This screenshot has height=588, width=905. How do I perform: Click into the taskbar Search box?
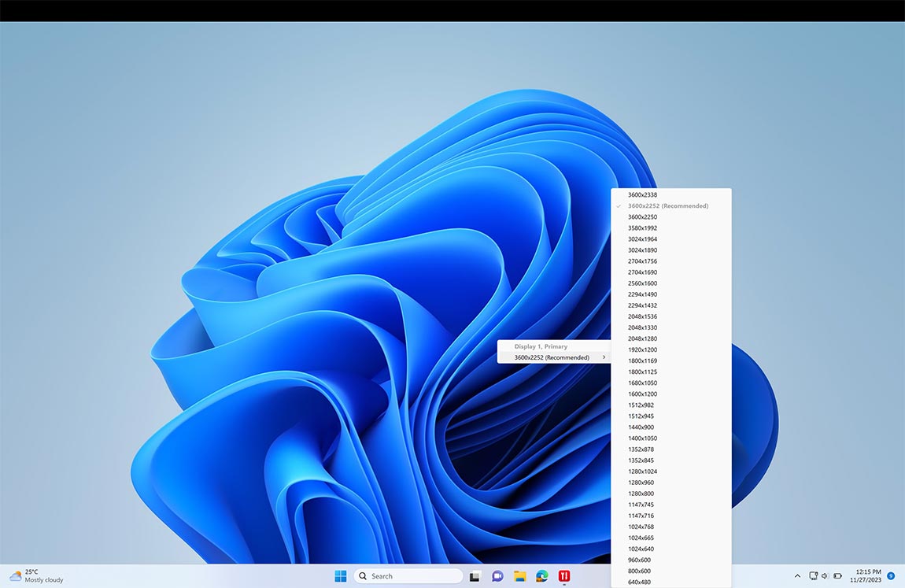click(x=408, y=576)
